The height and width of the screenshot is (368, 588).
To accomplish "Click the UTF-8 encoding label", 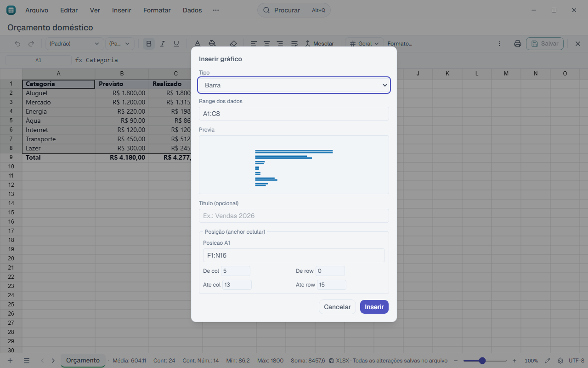I will [x=577, y=361].
